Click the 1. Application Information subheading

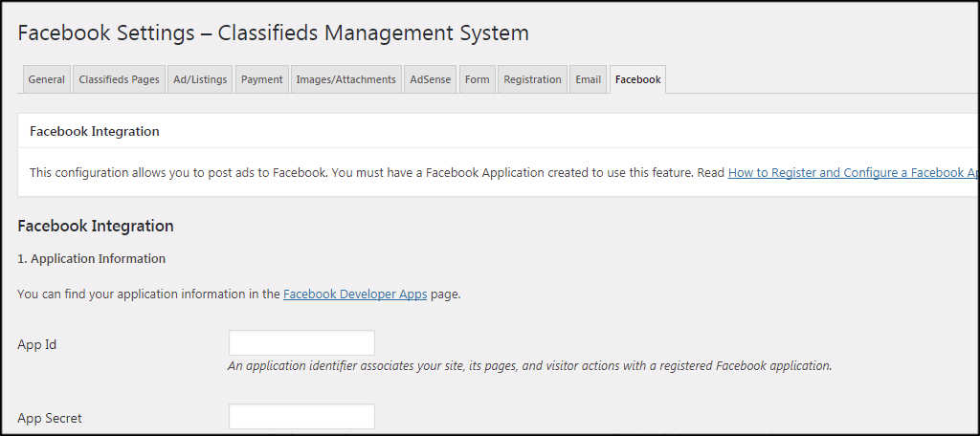tap(91, 259)
